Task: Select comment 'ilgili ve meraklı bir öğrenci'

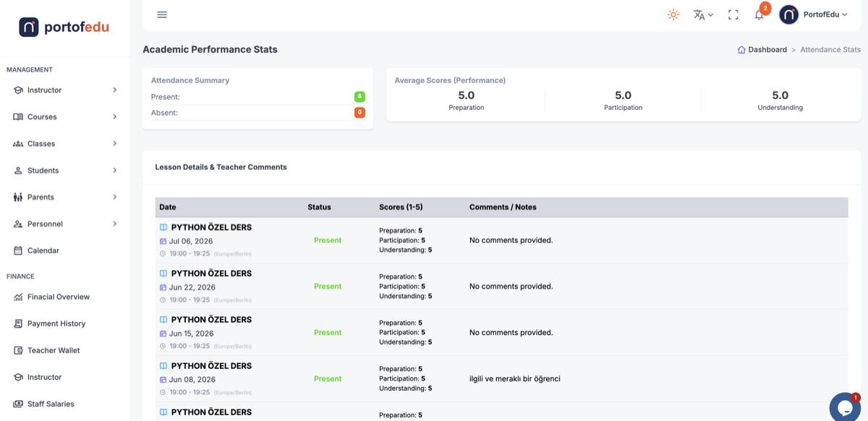Action: pos(515,379)
